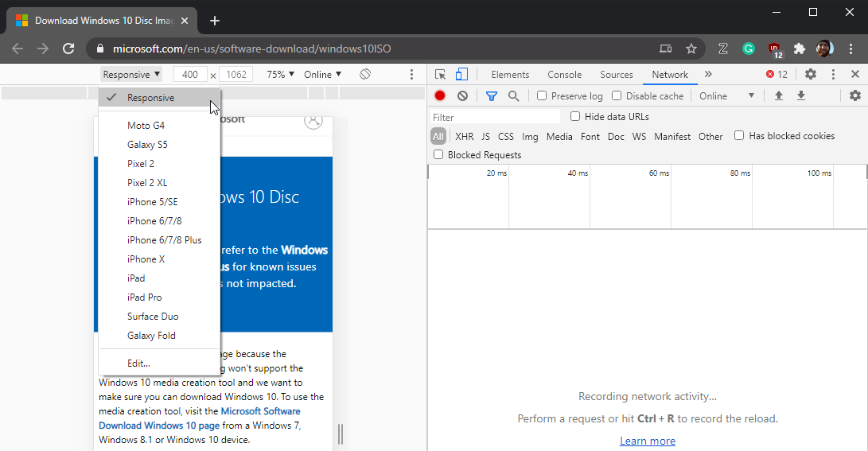
Task: Switch to the Console tab
Action: [565, 74]
